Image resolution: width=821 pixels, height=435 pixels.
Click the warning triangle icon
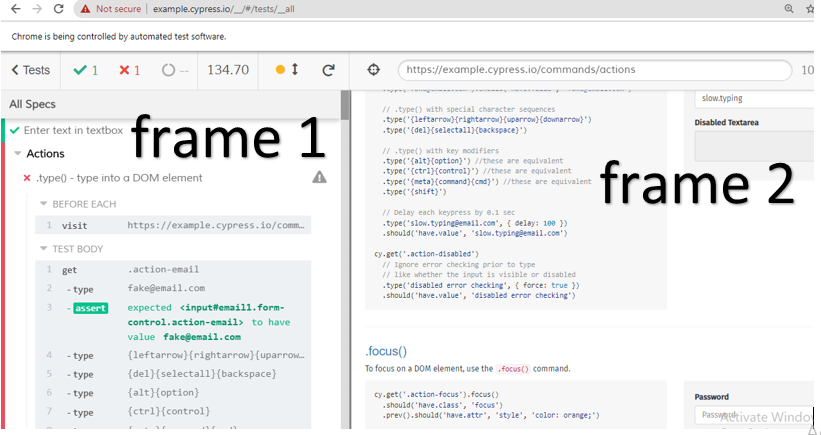319,177
